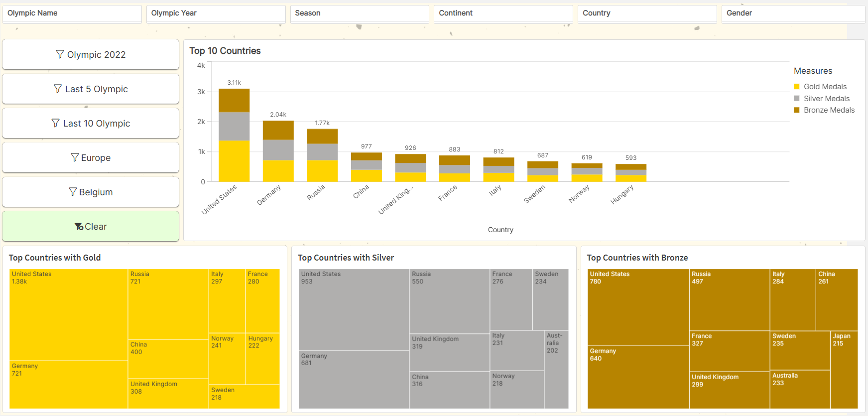This screenshot has width=868, height=416.
Task: Open the Season filter dropdown
Action: click(x=359, y=13)
